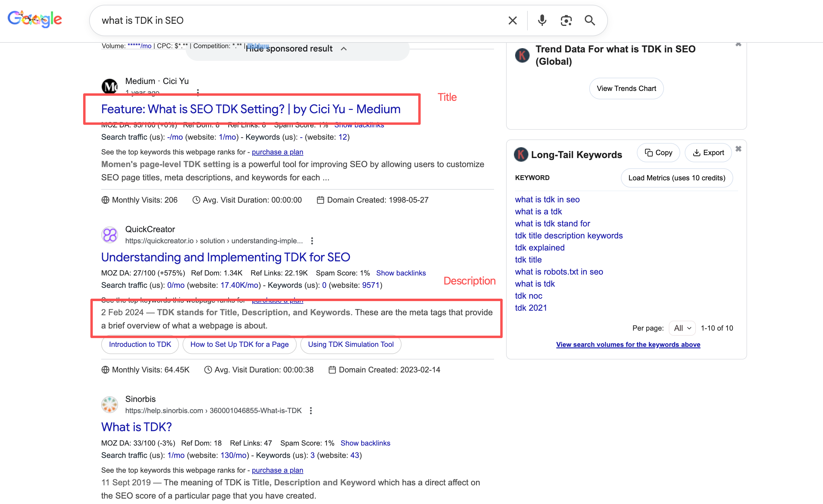Click purchase a plan under Medium result
This screenshot has width=823, height=504.
pyautogui.click(x=277, y=152)
